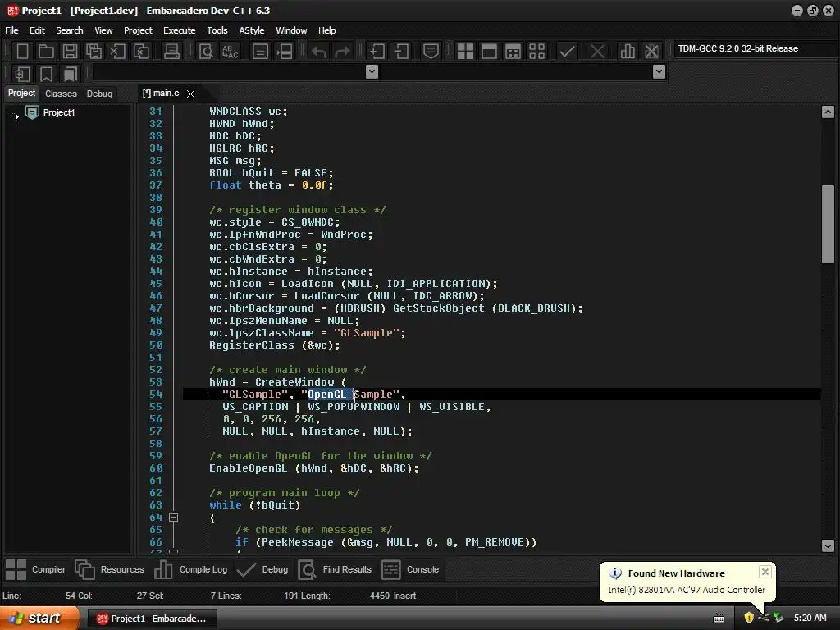Select the main.c editor tab
The width and height of the screenshot is (840, 630).
(x=161, y=94)
